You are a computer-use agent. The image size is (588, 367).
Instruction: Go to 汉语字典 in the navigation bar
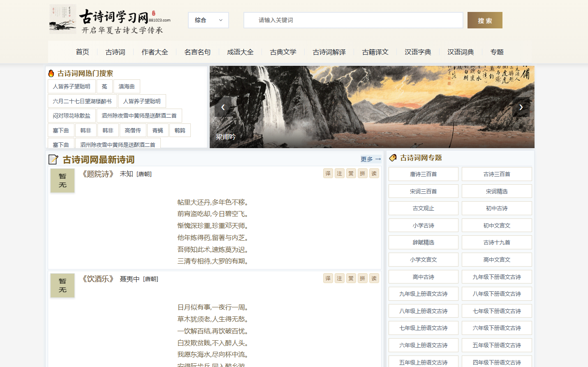tap(418, 52)
